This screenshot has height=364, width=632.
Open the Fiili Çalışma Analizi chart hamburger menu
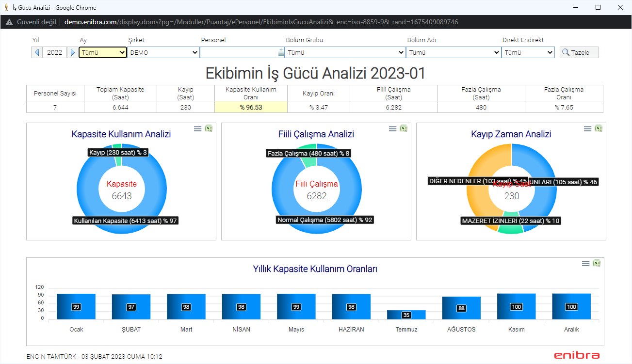pyautogui.click(x=392, y=128)
